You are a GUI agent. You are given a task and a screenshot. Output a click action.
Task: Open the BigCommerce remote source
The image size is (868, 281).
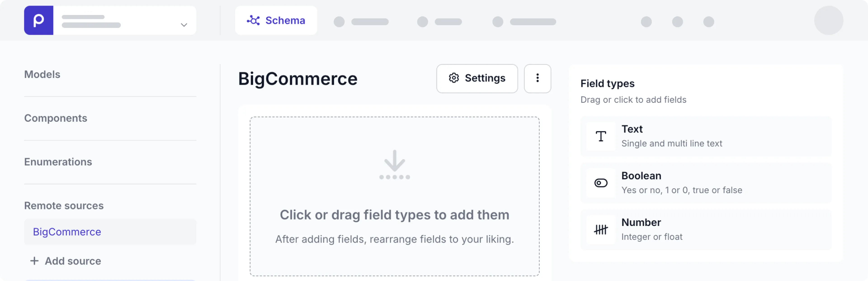(x=67, y=232)
